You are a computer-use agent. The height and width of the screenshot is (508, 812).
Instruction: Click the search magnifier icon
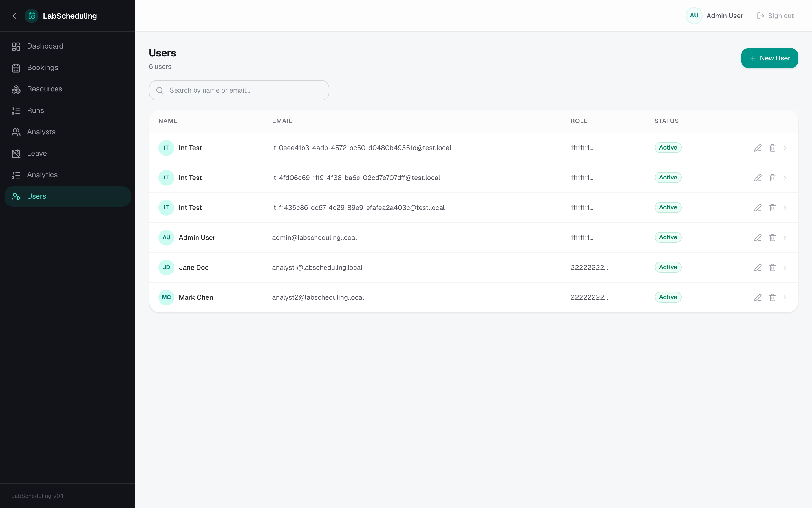[x=160, y=90]
